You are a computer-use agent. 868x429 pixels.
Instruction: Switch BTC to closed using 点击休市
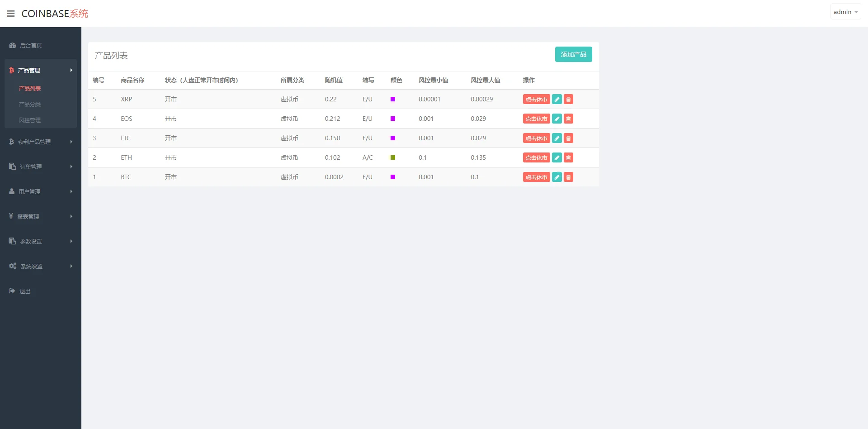point(536,177)
